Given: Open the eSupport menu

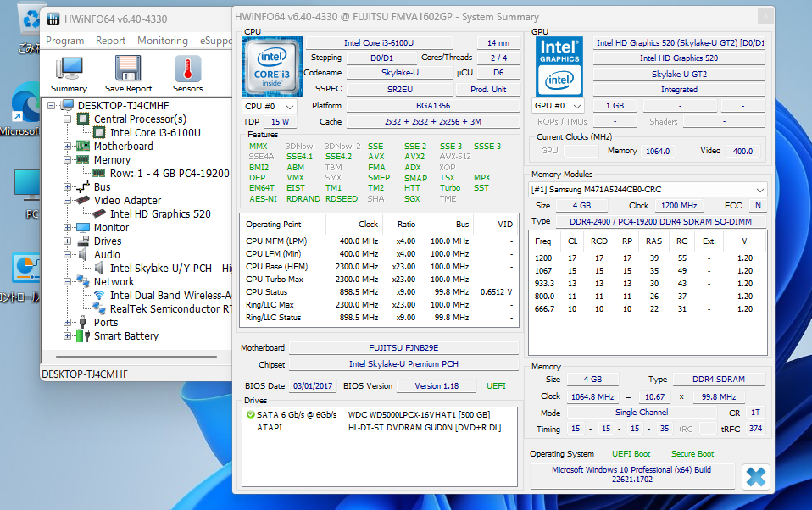Looking at the screenshot, I should pyautogui.click(x=215, y=41).
